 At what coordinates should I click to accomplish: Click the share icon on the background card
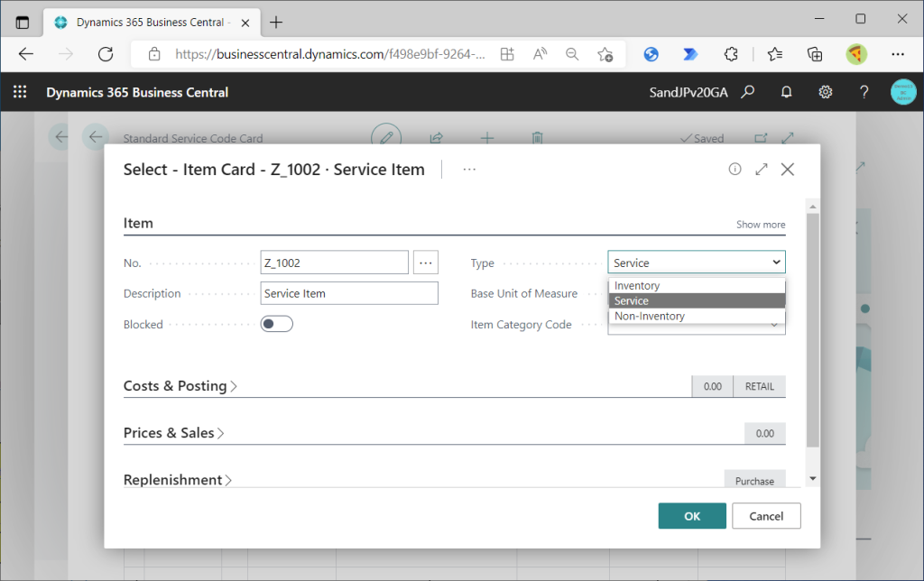pos(436,138)
